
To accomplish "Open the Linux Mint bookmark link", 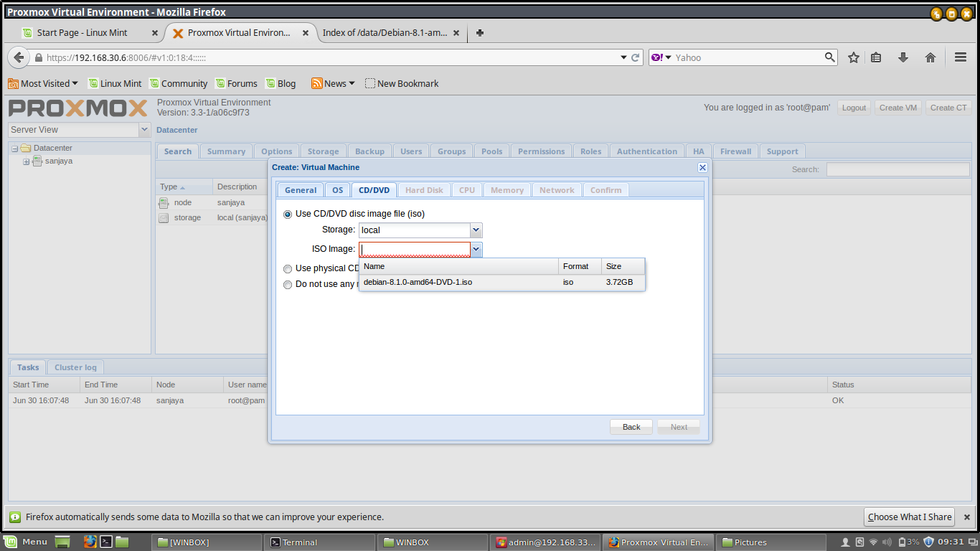I will pyautogui.click(x=115, y=83).
